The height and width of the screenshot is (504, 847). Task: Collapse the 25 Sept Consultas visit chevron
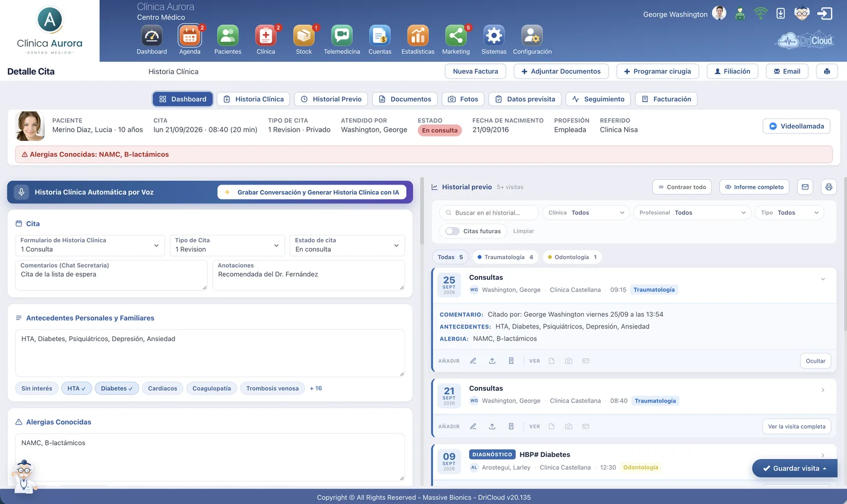click(823, 279)
